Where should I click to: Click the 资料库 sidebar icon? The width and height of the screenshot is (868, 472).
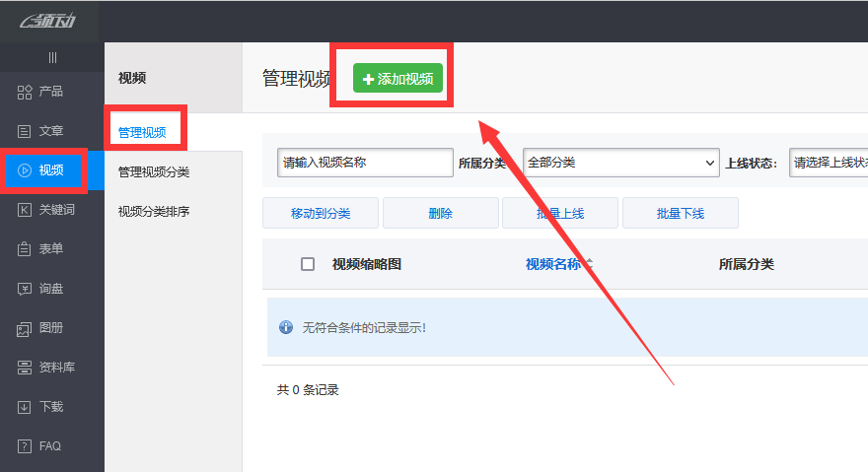coord(25,368)
